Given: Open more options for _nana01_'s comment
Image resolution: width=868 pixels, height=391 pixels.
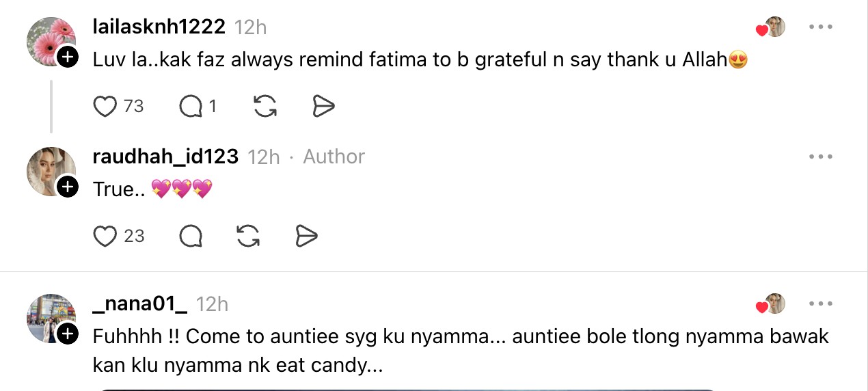Looking at the screenshot, I should [820, 304].
